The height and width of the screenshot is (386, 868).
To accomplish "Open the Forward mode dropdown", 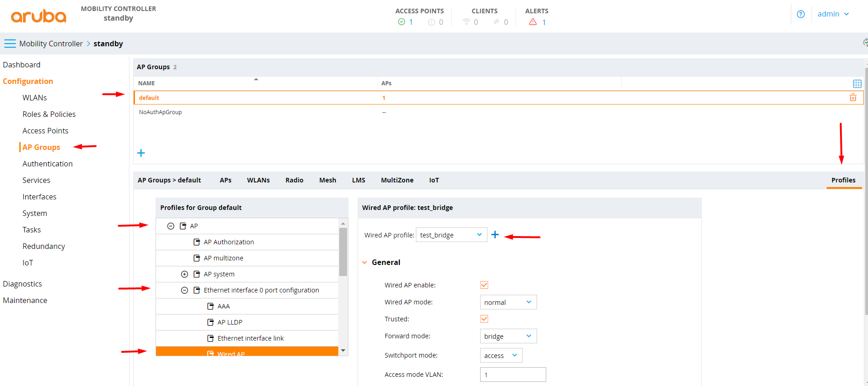I will click(x=508, y=336).
